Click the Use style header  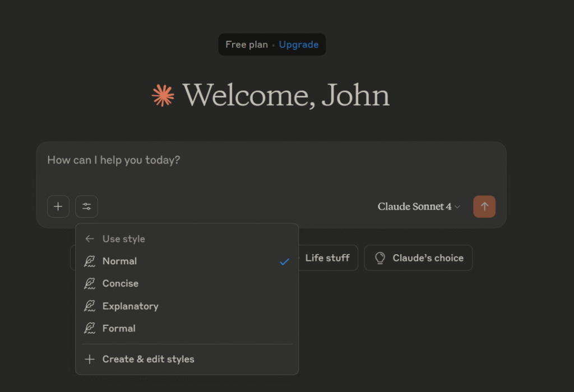point(124,239)
